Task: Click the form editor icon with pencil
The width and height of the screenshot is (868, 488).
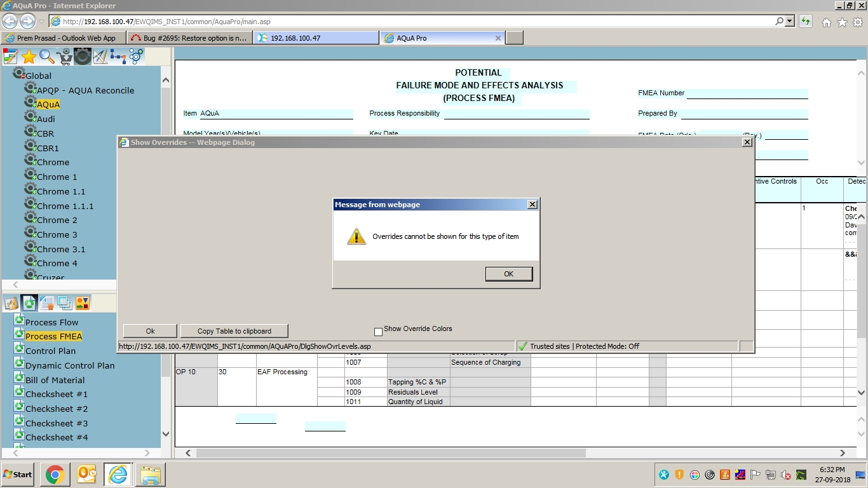Action: click(x=10, y=57)
